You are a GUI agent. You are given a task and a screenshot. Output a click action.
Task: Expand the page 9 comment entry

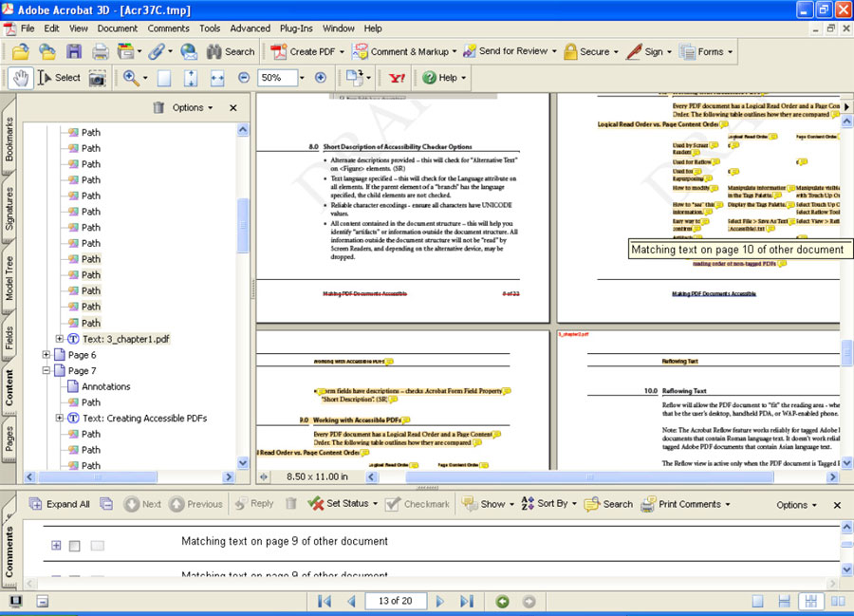(x=56, y=545)
